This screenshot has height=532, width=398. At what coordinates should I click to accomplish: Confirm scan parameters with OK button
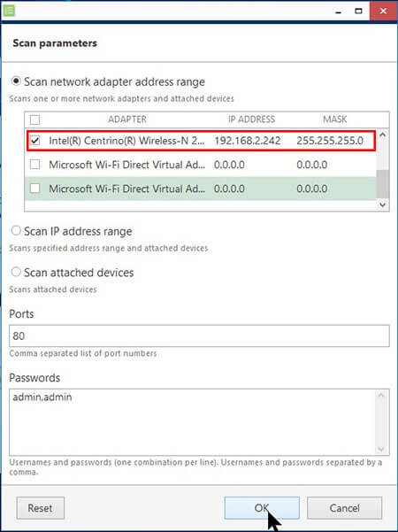262,508
